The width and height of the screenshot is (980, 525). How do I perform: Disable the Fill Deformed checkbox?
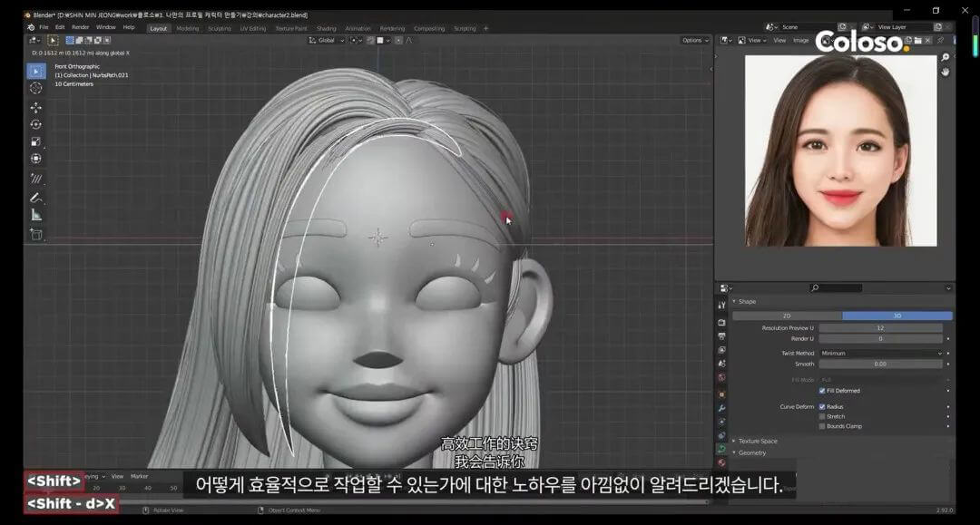(821, 391)
